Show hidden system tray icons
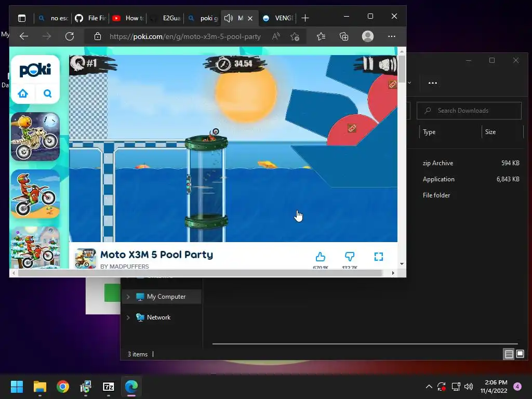 click(x=429, y=387)
